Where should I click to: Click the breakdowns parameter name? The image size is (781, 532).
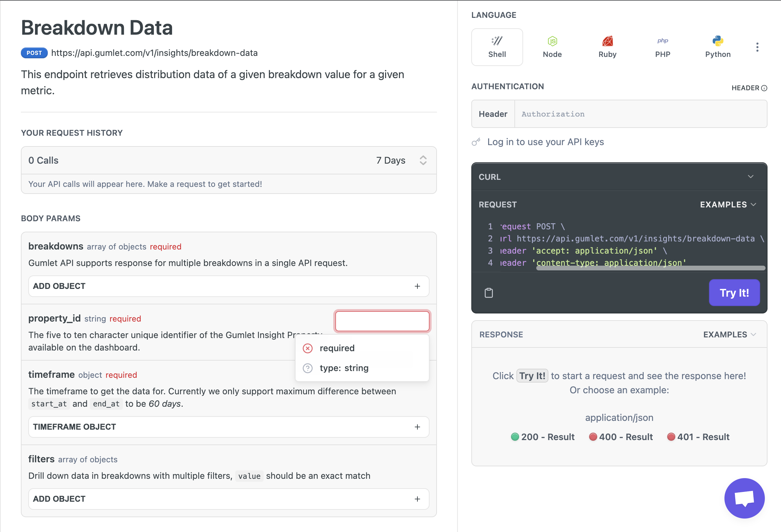tap(56, 246)
